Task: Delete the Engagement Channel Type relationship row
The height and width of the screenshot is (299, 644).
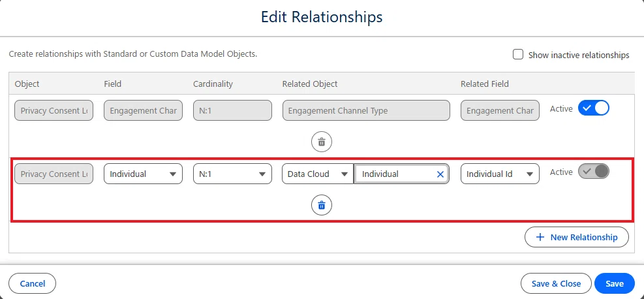Action: [x=322, y=142]
